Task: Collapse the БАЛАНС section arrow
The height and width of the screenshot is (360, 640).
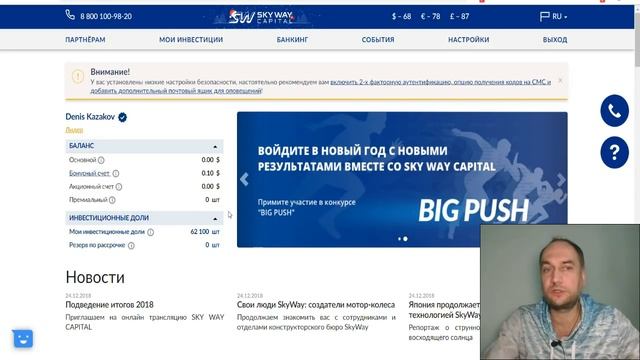Action: point(215,147)
